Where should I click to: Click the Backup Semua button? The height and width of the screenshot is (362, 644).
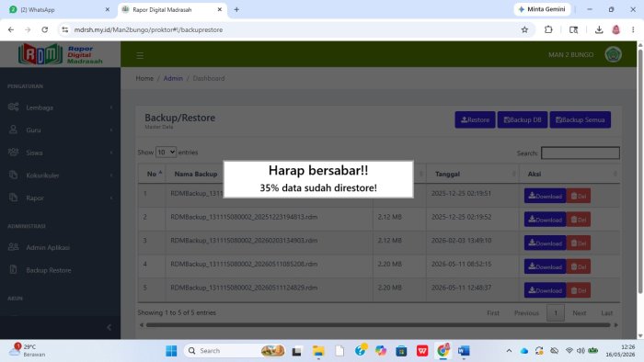(580, 119)
